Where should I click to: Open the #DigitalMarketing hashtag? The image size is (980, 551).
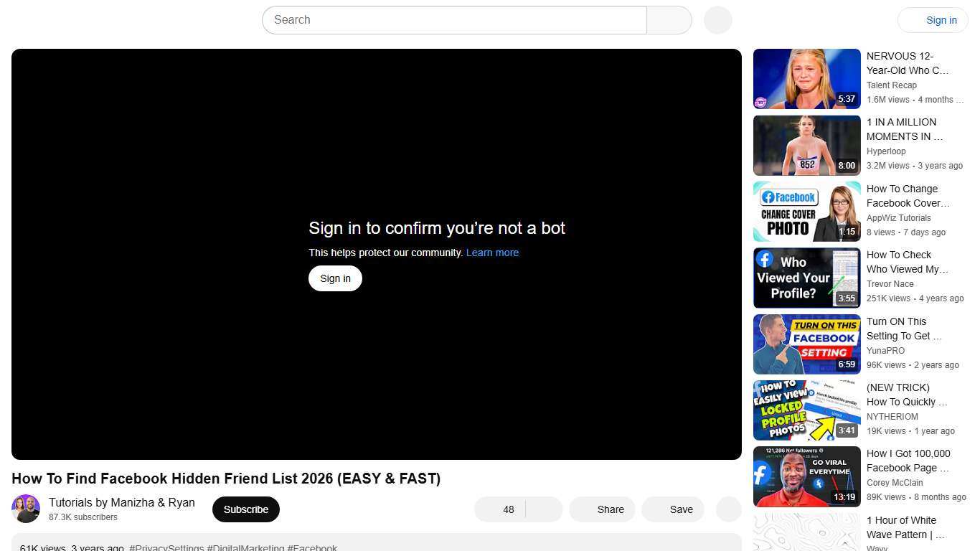click(x=247, y=547)
